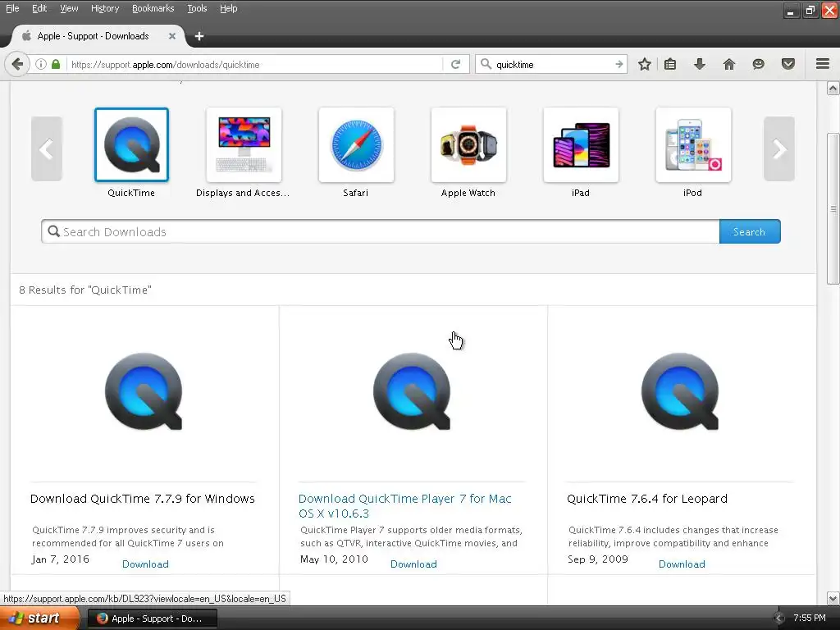Go to the Home page icon
840x630 pixels.
tap(729, 64)
